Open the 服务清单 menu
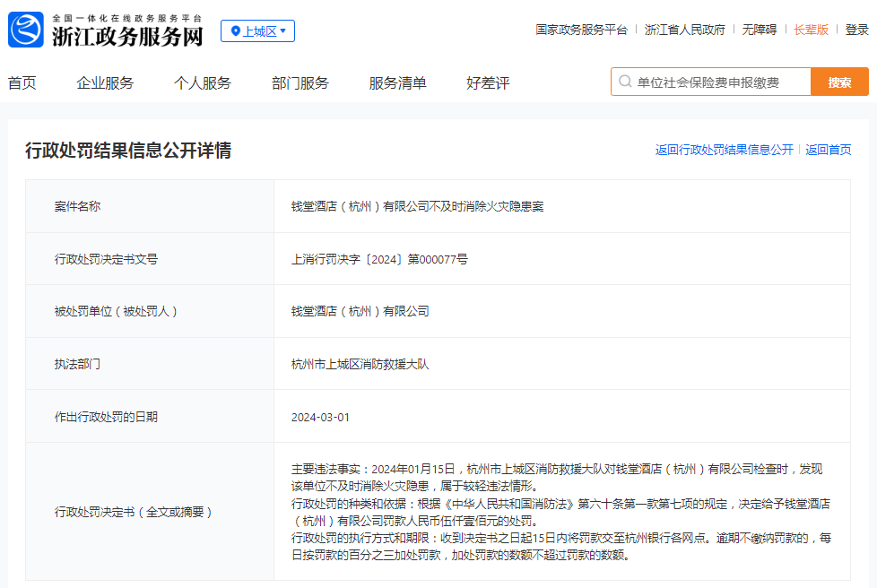 [397, 83]
